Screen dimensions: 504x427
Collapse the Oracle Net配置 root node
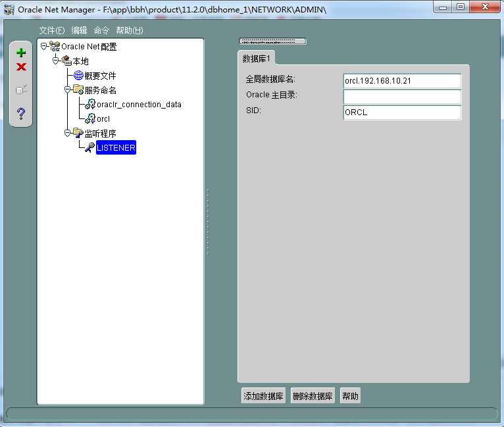[x=44, y=47]
